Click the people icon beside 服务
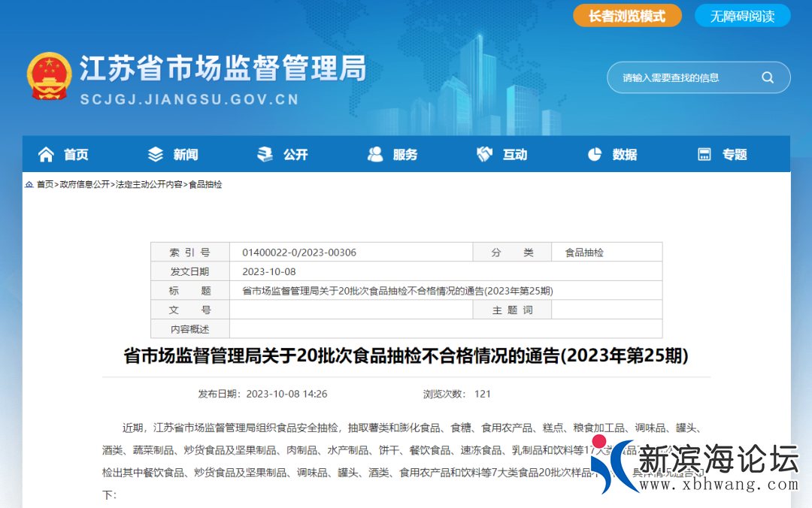Image resolution: width=812 pixels, height=508 pixels. [x=375, y=154]
